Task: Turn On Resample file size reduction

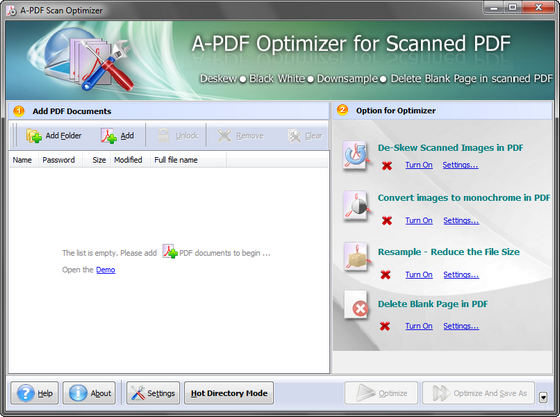Action: pos(419,275)
